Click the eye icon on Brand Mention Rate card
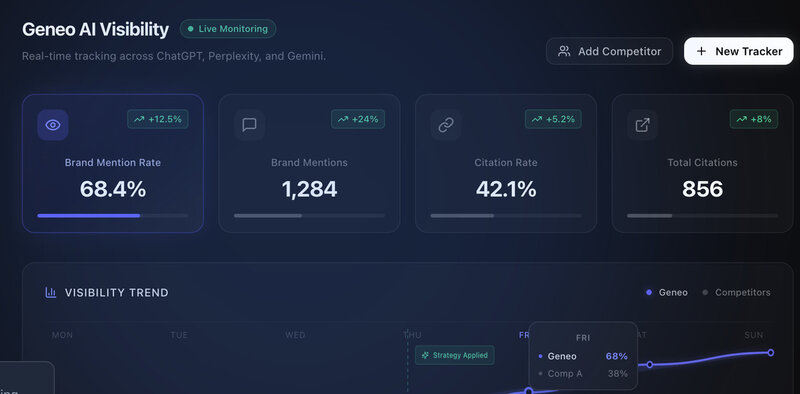The width and height of the screenshot is (800, 394). tap(53, 125)
